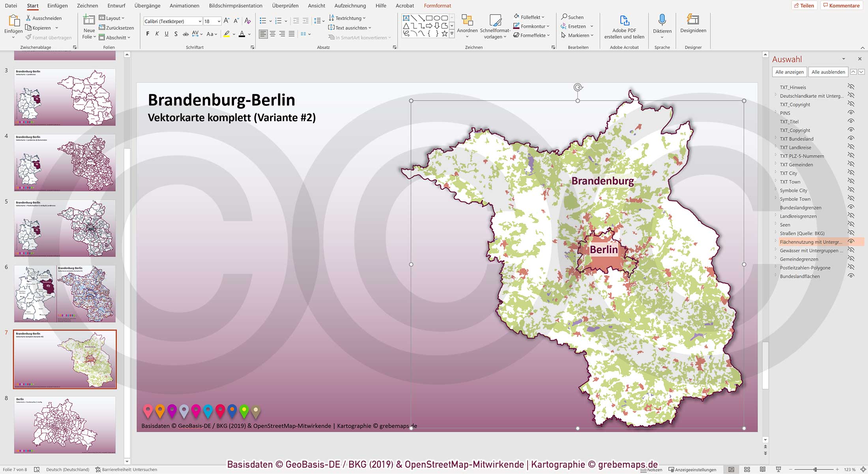Hide the PINS layer in Auswahl pane
Viewport: 868px width, 474px height.
pos(851,113)
